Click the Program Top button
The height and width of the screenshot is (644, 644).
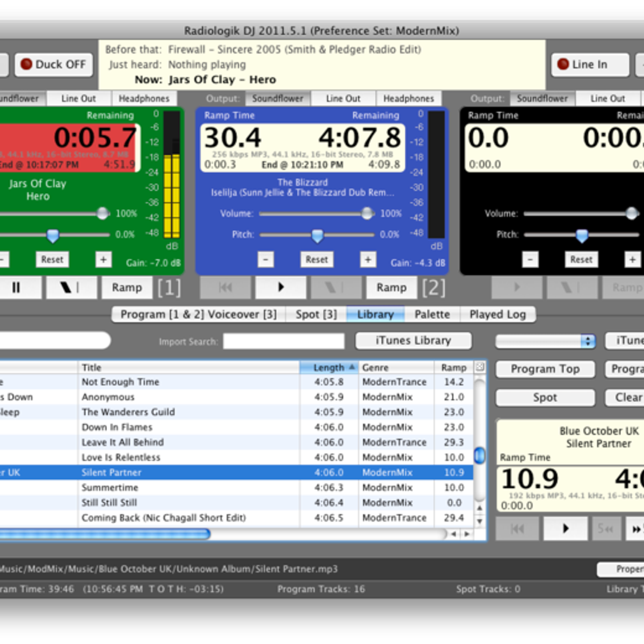[545, 369]
